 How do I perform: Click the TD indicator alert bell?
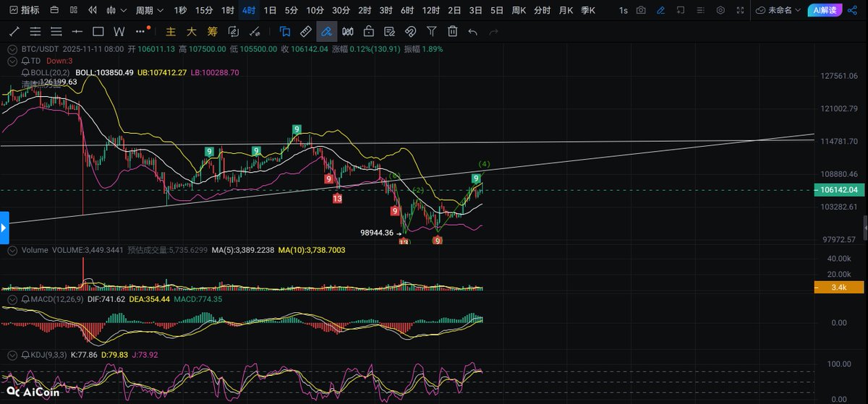coord(25,61)
